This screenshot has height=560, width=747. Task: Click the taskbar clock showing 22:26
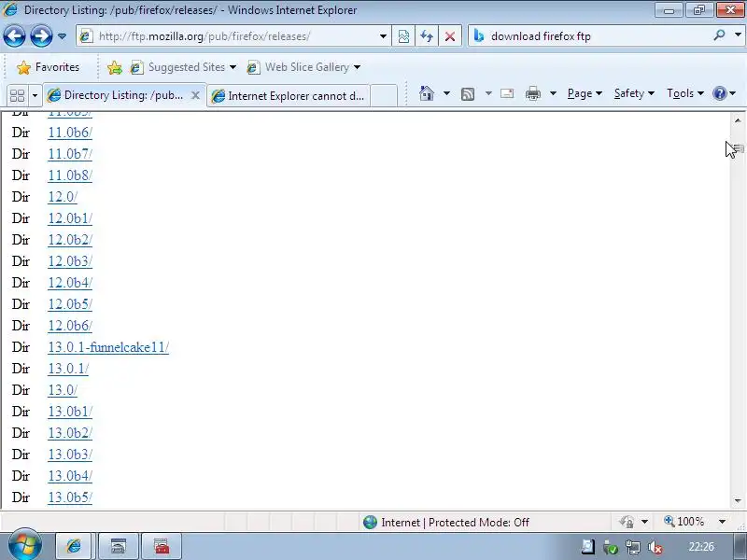[701, 547]
